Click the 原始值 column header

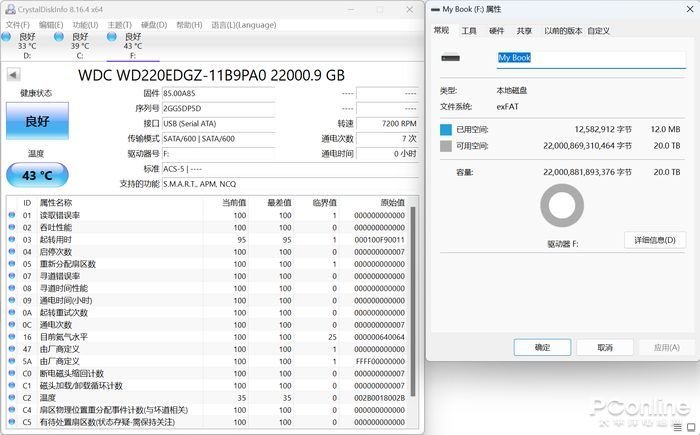393,203
